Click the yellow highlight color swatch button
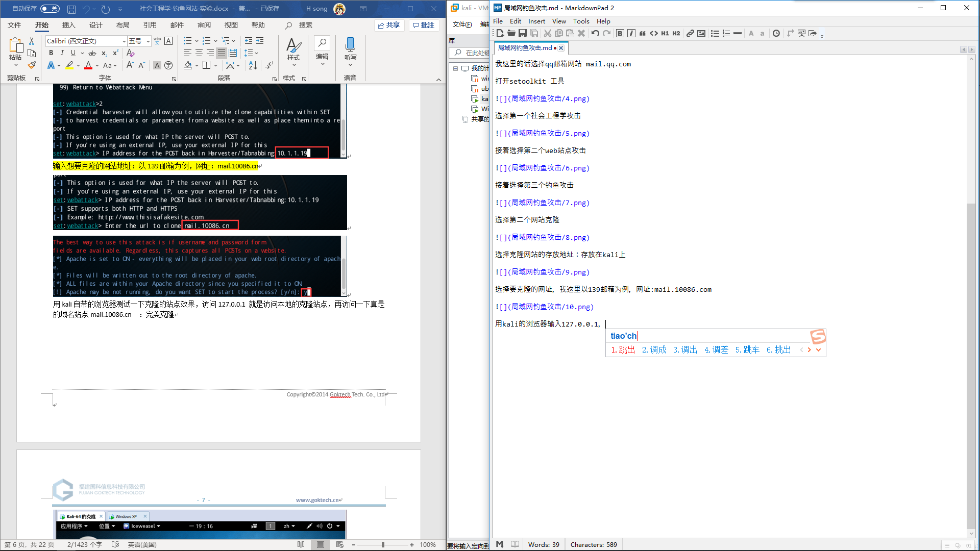 click(x=69, y=65)
